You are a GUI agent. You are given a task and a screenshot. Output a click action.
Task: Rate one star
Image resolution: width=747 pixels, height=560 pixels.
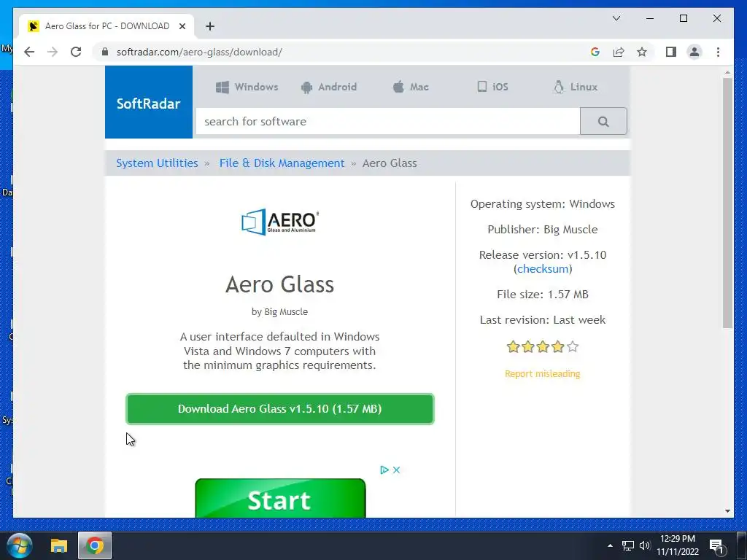pos(513,346)
